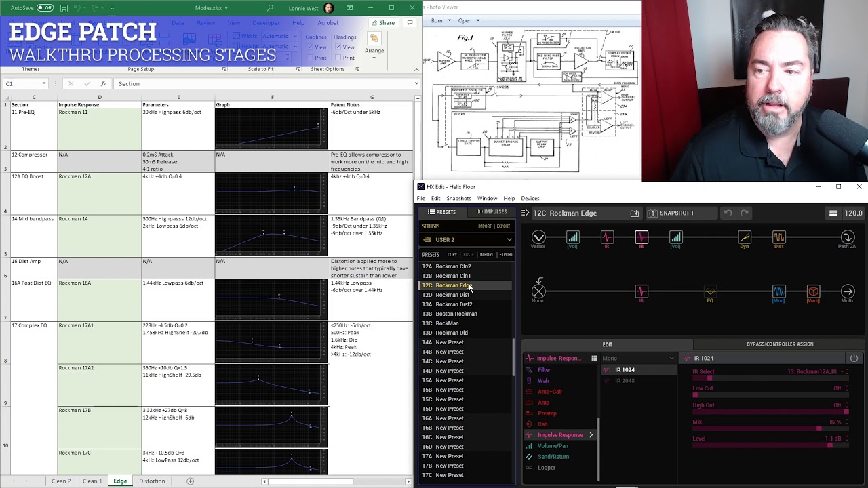Open the global settings list icon beside tempo
868x488 pixels.
point(833,213)
